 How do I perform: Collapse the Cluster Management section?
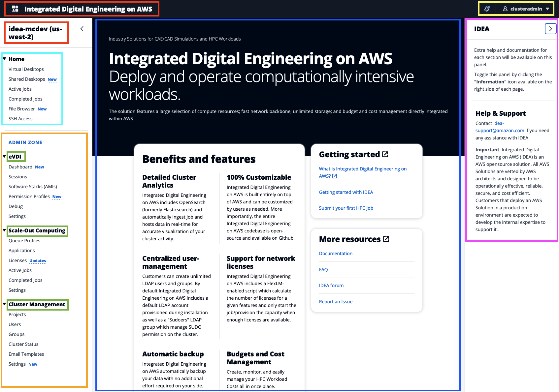tap(4, 304)
